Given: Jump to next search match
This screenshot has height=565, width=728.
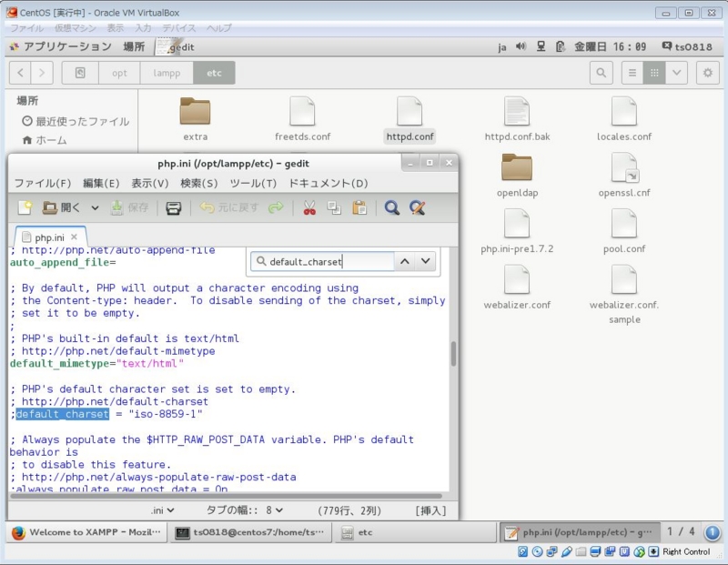Looking at the screenshot, I should click(425, 261).
